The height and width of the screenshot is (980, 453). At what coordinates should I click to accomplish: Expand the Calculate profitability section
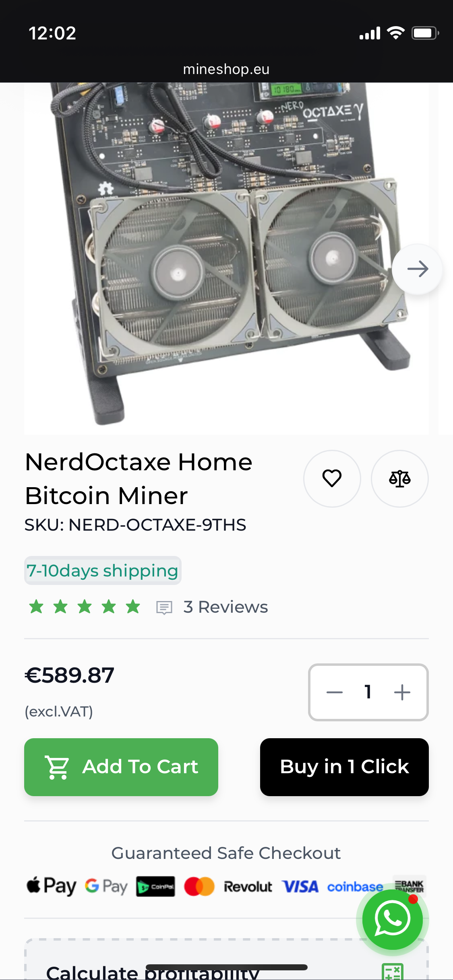coord(153,972)
